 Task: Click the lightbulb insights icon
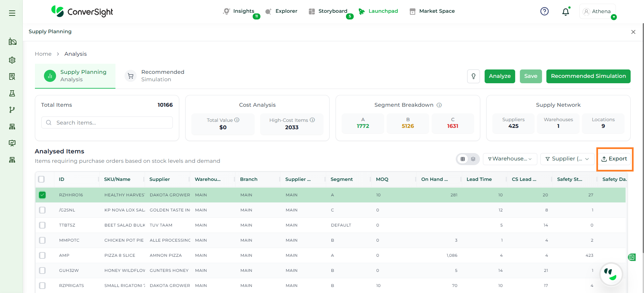click(473, 76)
